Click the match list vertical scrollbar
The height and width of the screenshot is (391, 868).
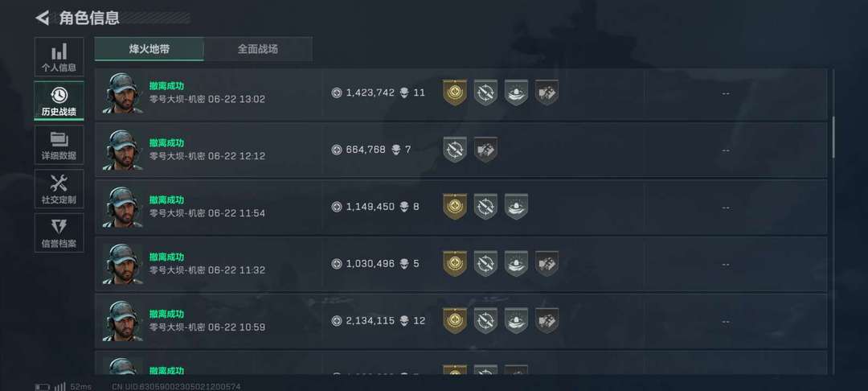[x=833, y=137]
